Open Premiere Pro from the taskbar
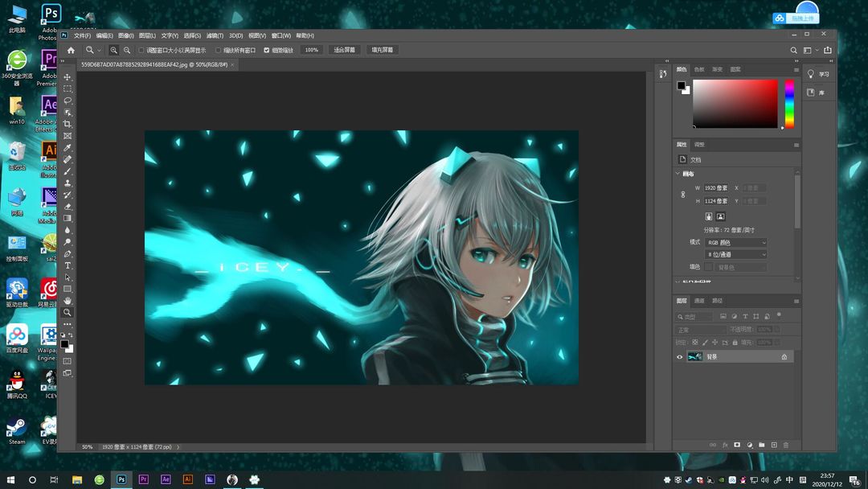The width and height of the screenshot is (868, 489). tap(143, 479)
